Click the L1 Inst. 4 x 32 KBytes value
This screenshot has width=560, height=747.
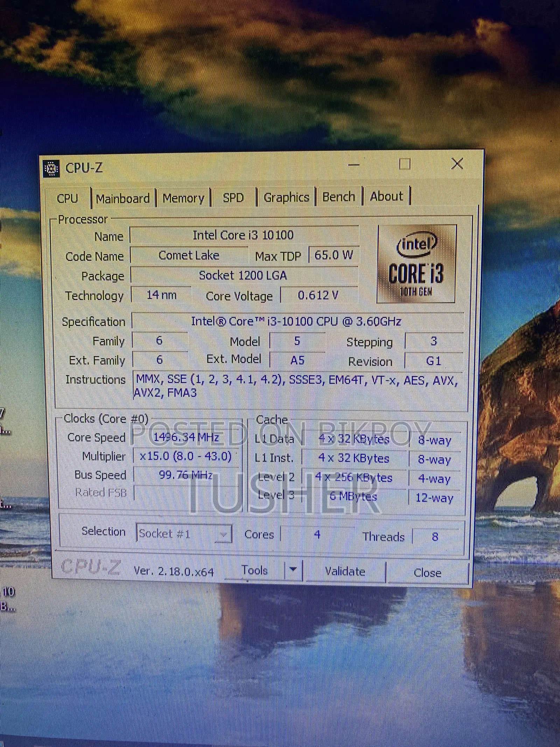coord(354,458)
